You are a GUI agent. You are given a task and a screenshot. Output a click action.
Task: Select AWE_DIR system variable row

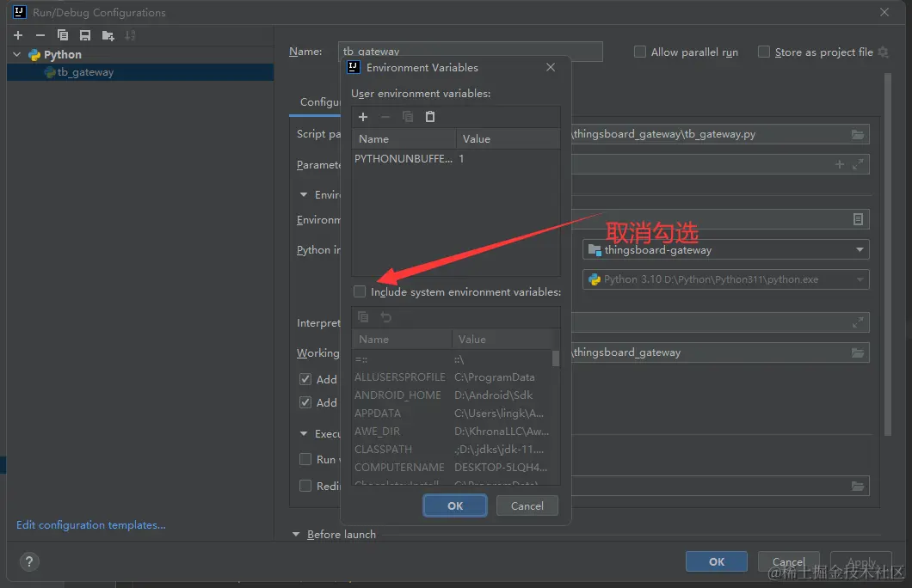(x=453, y=432)
